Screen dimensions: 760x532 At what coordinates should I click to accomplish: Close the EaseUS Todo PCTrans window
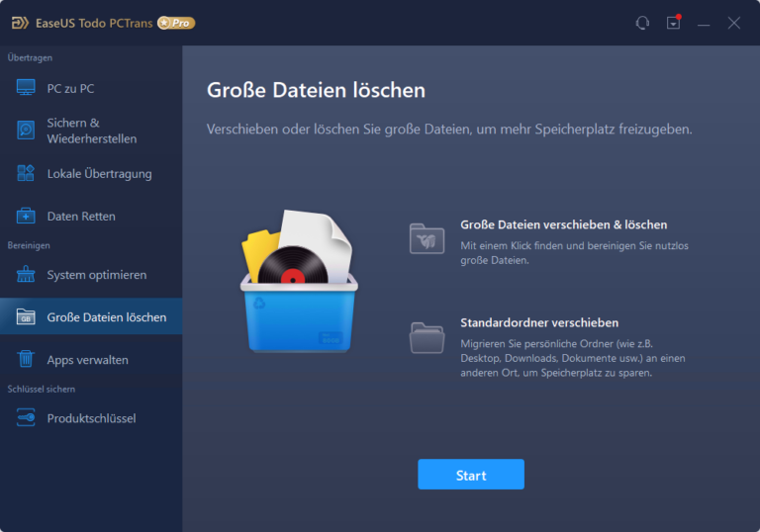(x=734, y=23)
